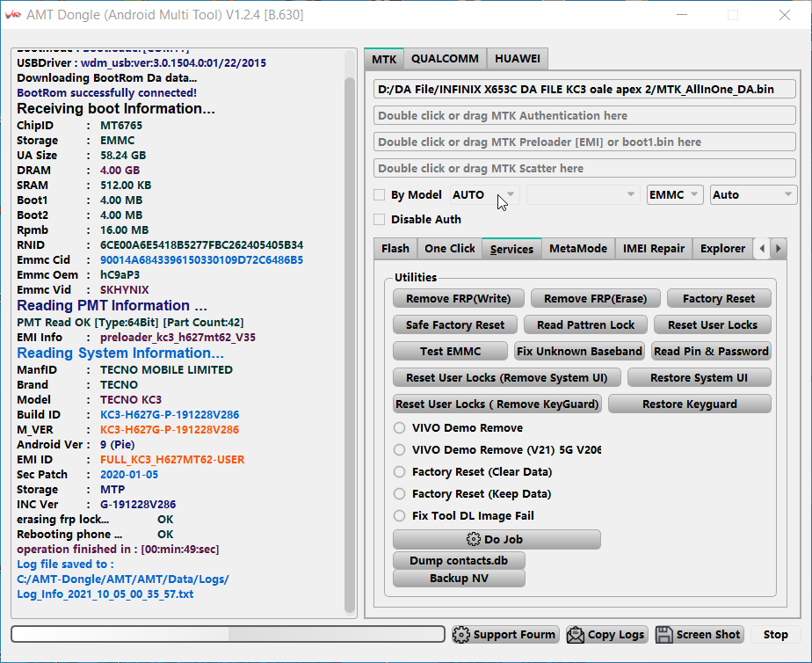Click Dump contacts.db button
The width and height of the screenshot is (812, 663).
pos(459,560)
